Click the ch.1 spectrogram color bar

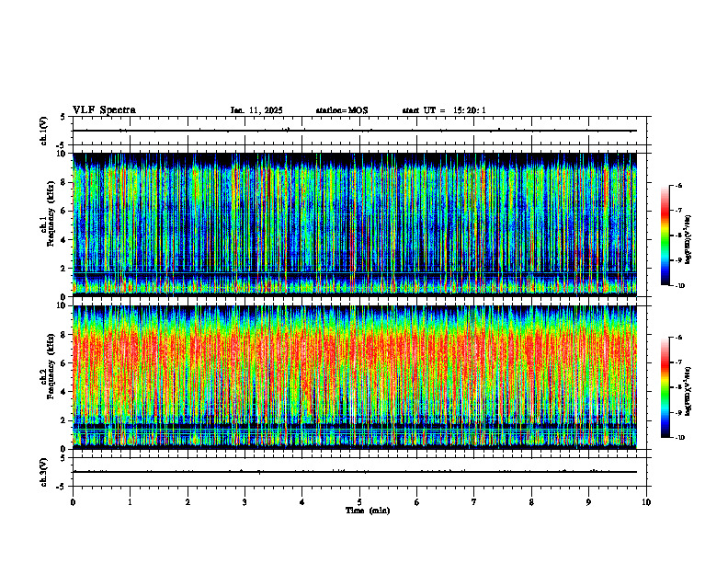[665, 236]
